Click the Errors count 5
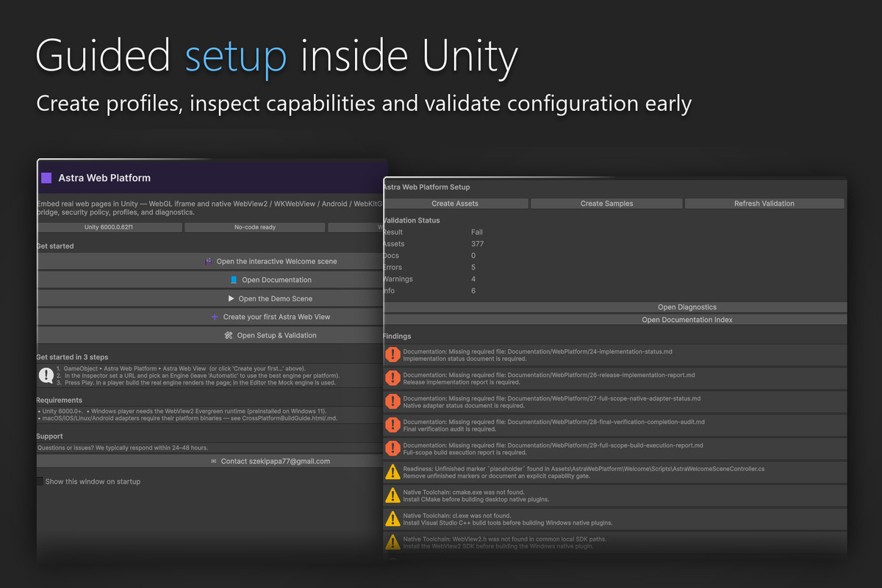This screenshot has height=588, width=882. [473, 268]
